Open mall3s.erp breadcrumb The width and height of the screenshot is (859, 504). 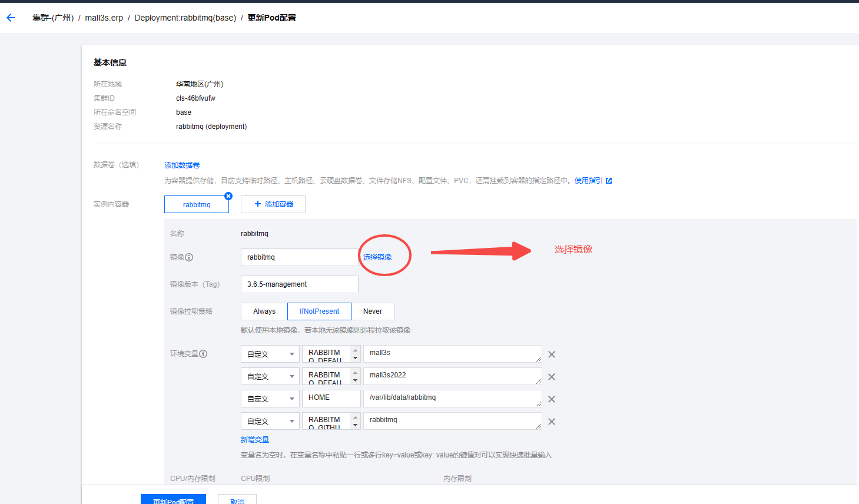pos(104,18)
